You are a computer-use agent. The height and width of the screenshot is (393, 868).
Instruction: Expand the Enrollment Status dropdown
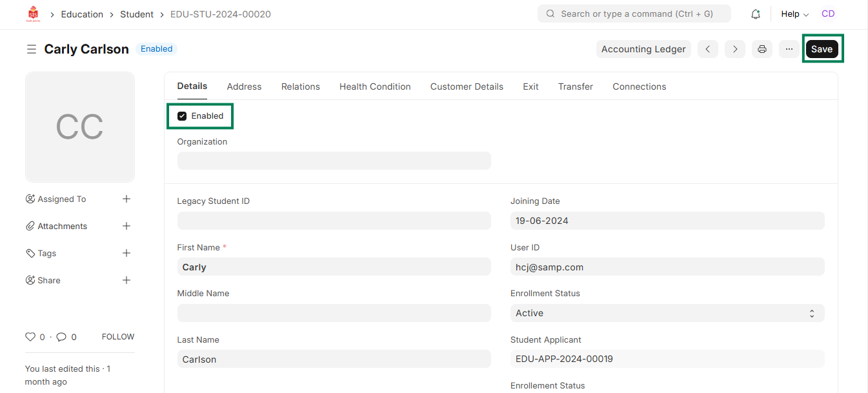(x=667, y=313)
